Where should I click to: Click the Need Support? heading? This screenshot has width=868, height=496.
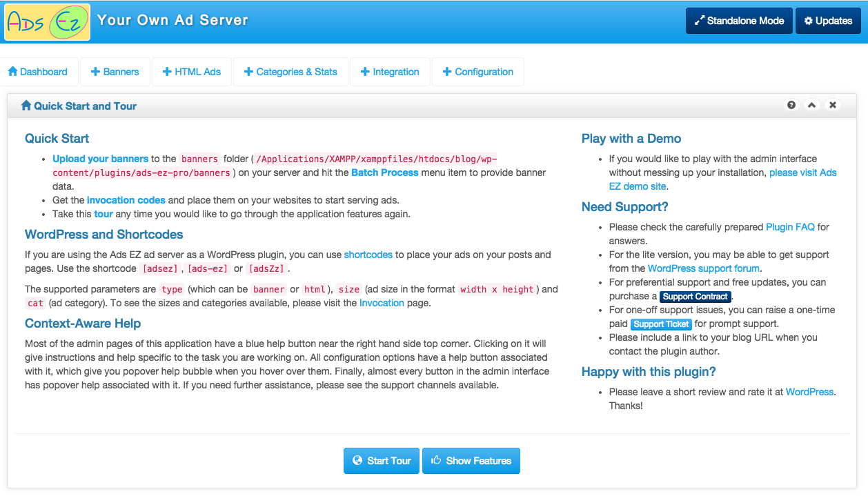(625, 206)
